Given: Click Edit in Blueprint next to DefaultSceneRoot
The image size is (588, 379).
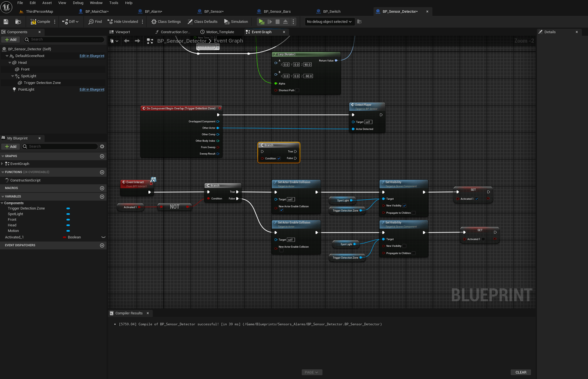Looking at the screenshot, I should (x=92, y=55).
